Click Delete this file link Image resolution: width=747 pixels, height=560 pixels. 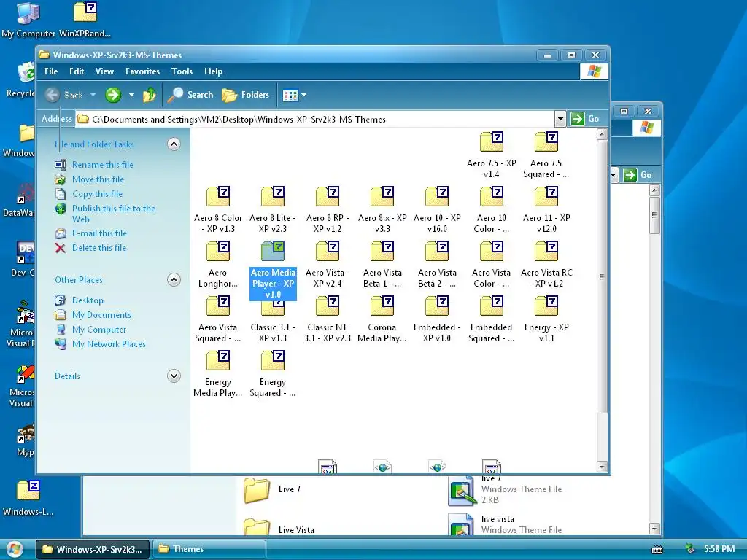point(99,248)
